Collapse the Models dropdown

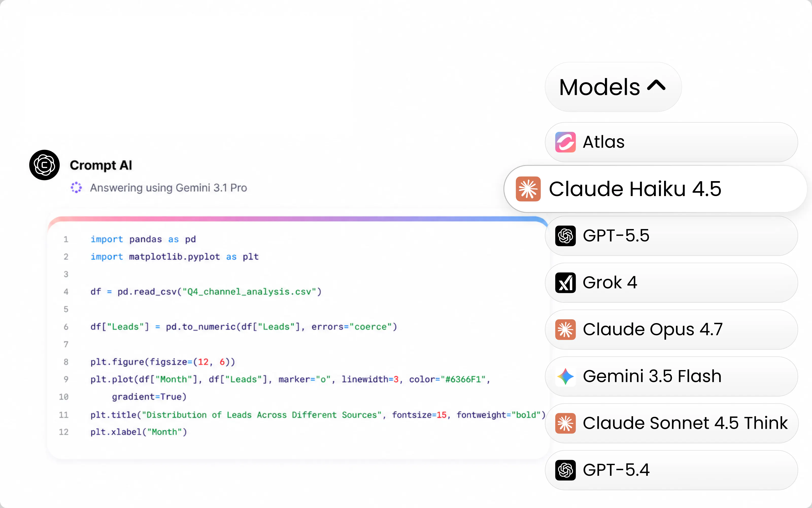click(x=613, y=87)
